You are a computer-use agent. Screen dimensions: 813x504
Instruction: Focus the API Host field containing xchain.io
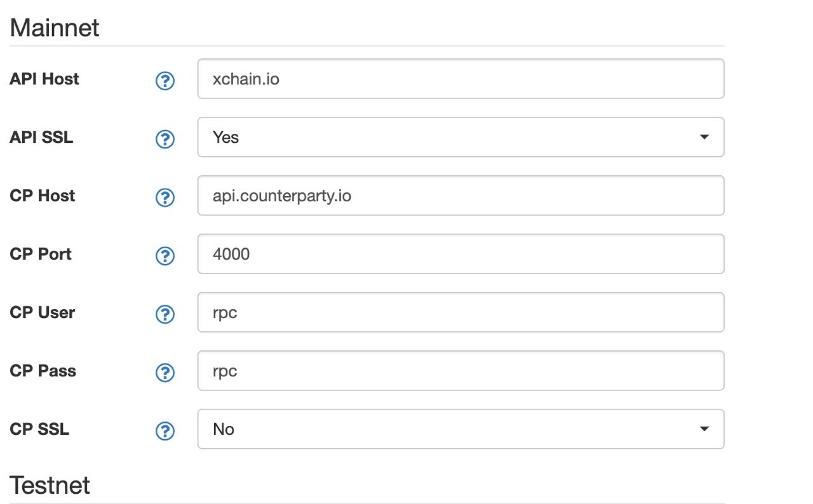(460, 79)
